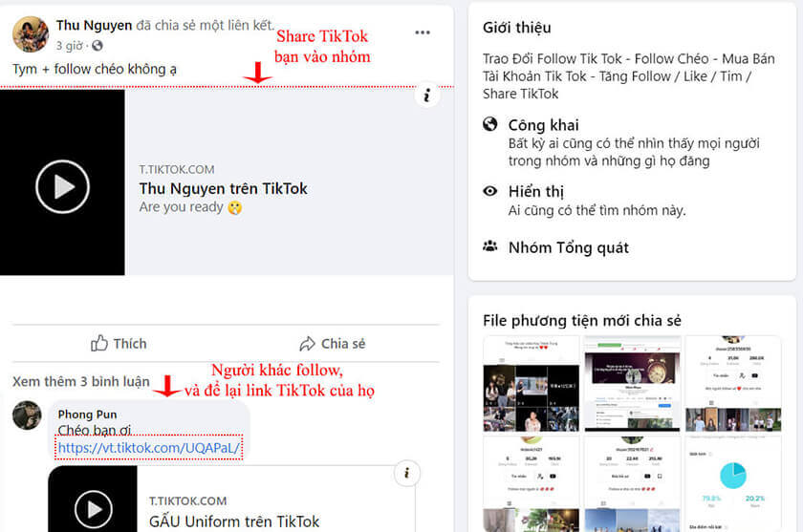The width and height of the screenshot is (803, 532).
Task: Click Thu Nguyen's profile avatar
Action: click(x=30, y=34)
